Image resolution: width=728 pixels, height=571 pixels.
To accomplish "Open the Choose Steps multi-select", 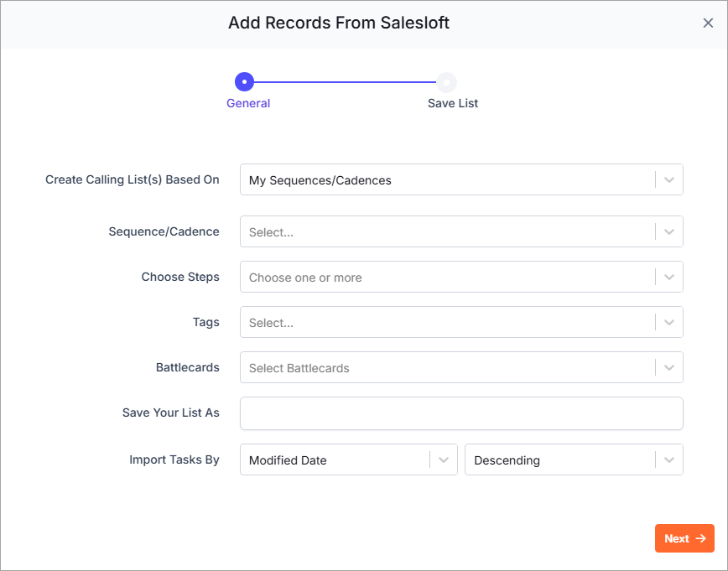I will [x=461, y=277].
